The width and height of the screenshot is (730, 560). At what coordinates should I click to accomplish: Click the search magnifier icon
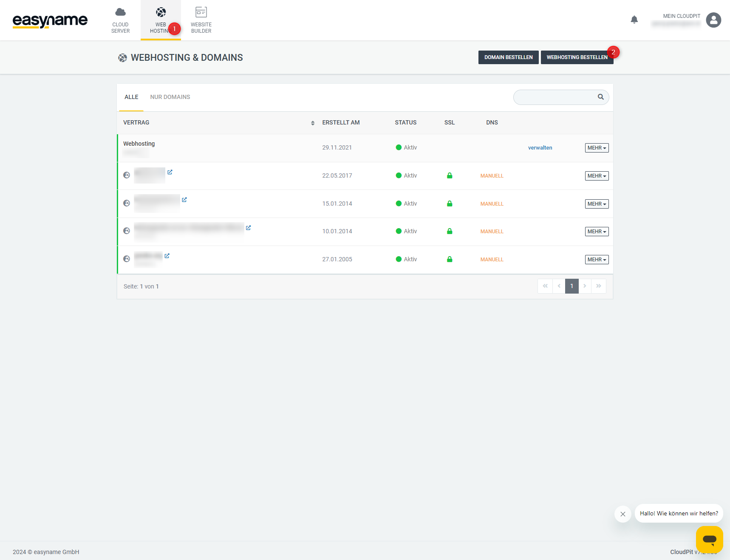click(600, 97)
